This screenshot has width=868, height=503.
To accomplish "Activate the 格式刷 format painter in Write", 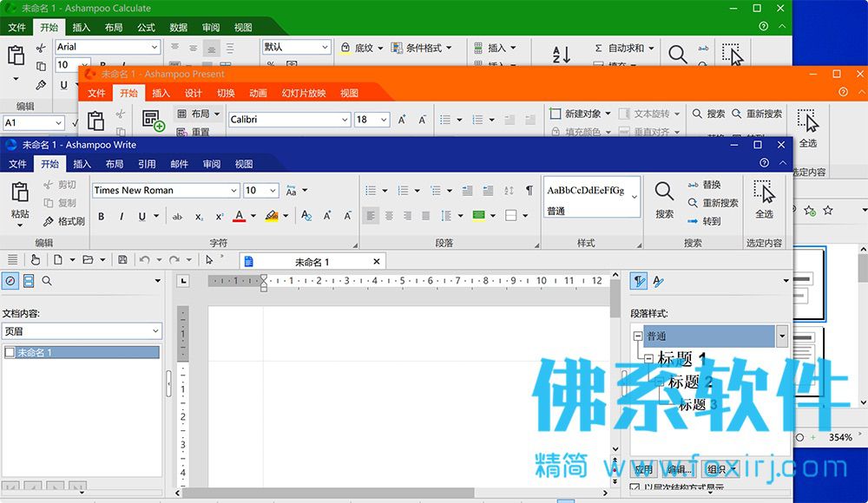I will click(64, 221).
